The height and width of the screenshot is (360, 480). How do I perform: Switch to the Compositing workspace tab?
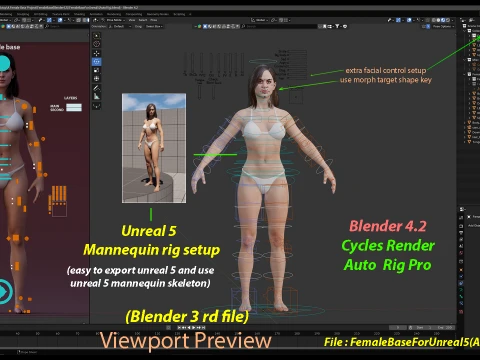[134, 14]
